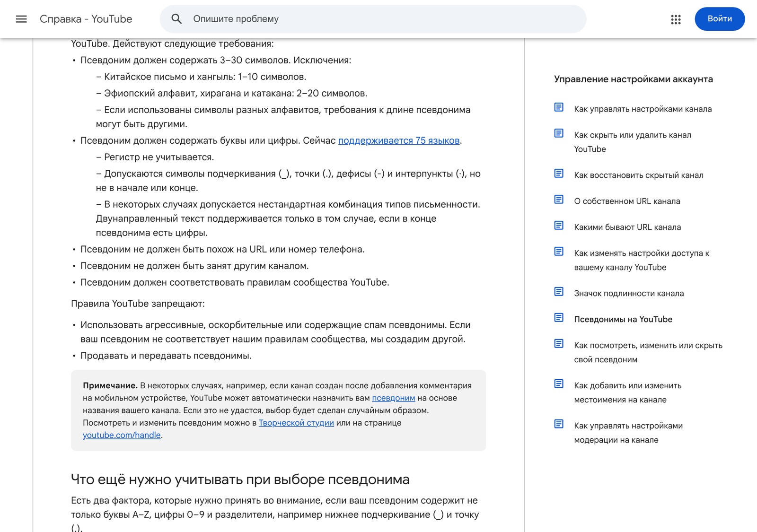Screen dimensions: 757x532
Task: Click the article icon beside 'Как скрыть или удалить канал'
Action: 559,133
